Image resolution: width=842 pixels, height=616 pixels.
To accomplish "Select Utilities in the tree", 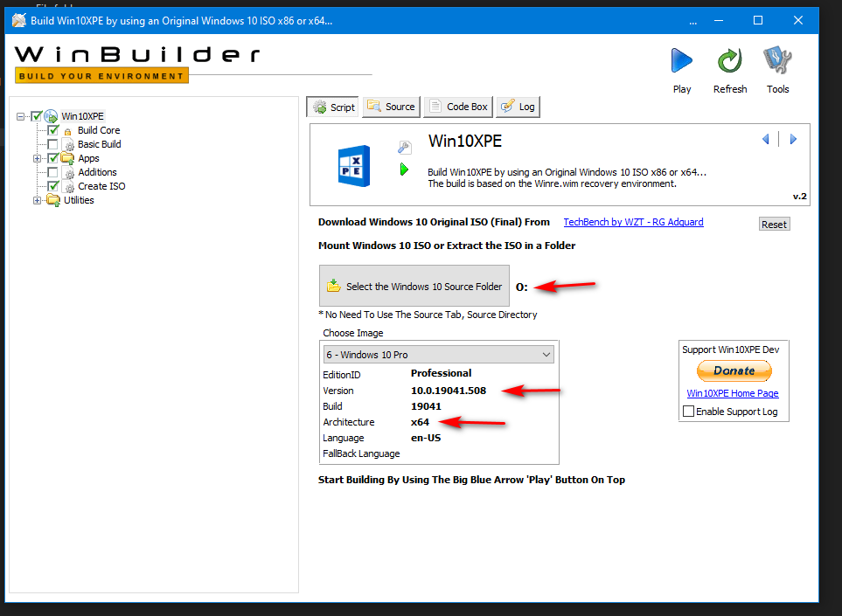I will 79,200.
